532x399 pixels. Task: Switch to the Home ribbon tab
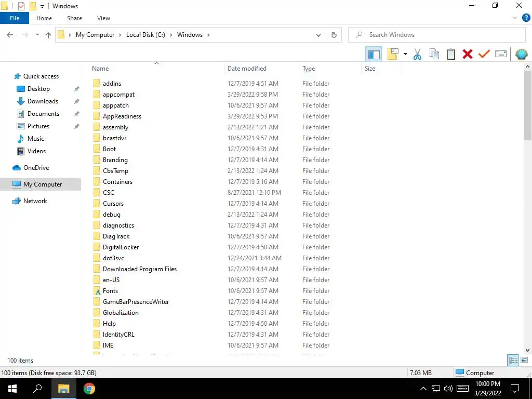coord(44,18)
